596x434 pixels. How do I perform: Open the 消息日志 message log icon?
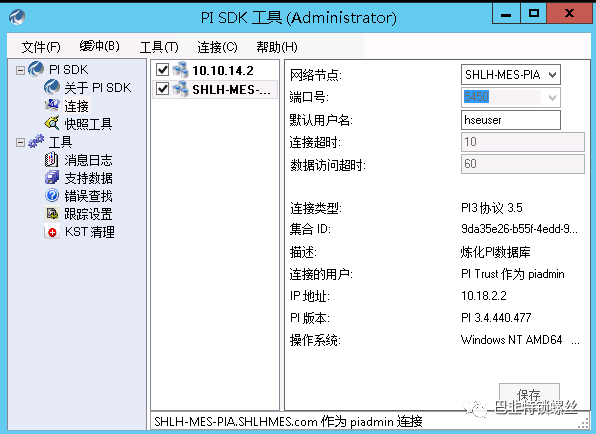pyautogui.click(x=51, y=160)
